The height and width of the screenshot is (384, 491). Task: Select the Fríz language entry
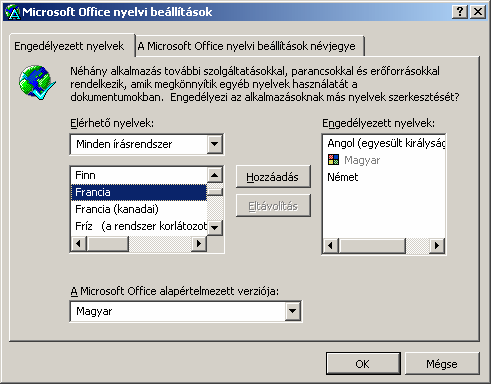[x=139, y=226]
